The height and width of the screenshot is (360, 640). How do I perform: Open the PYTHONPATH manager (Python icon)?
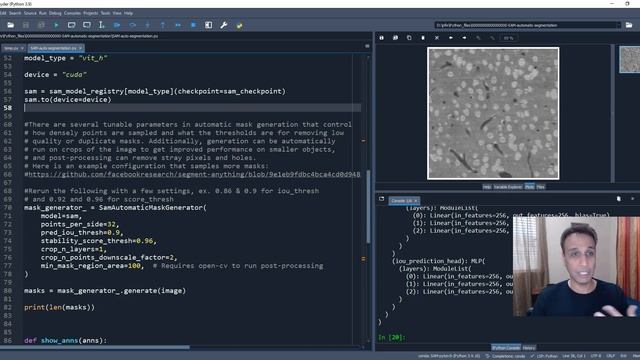(239, 25)
